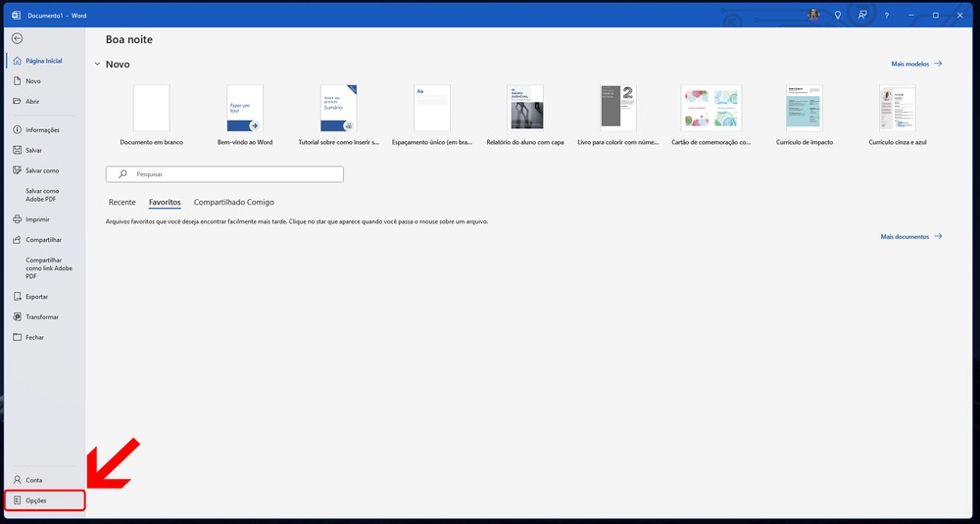Click the Mais documentos link
The height and width of the screenshot is (524, 980).
(911, 237)
